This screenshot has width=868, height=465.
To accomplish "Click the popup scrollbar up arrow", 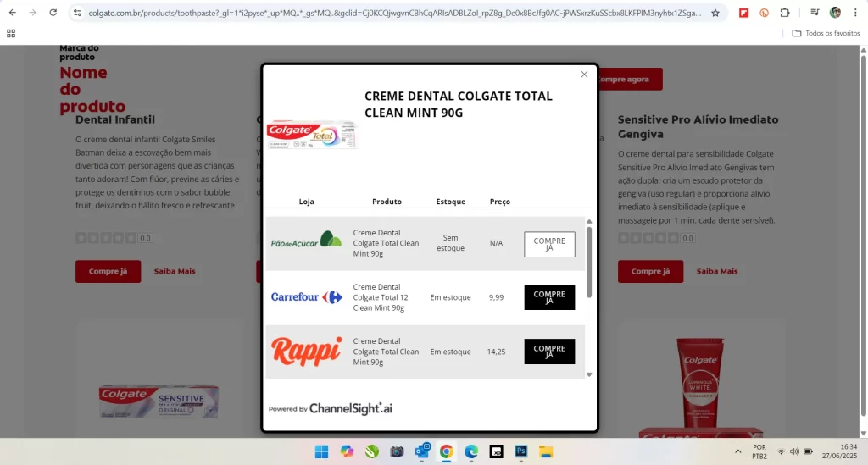I will tap(589, 221).
